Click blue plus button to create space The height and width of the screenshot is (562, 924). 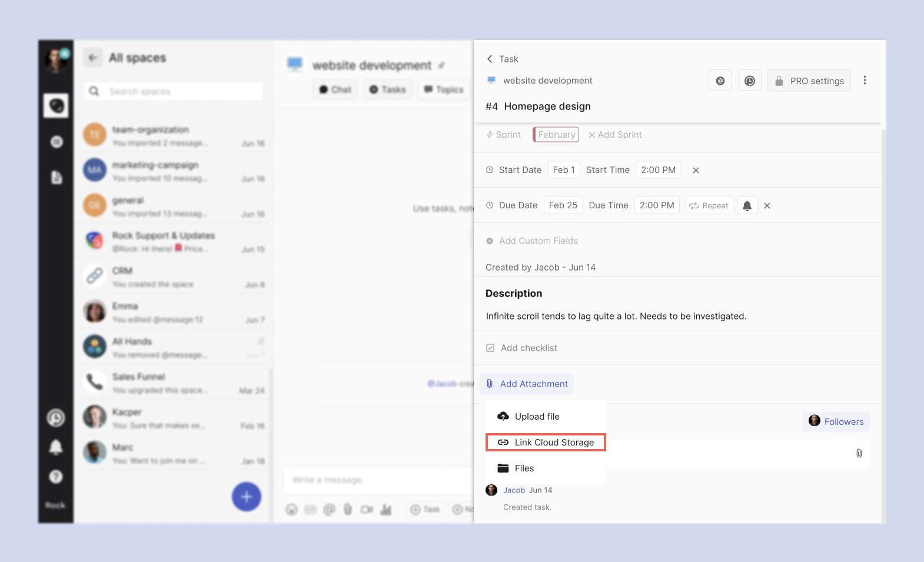point(246,497)
